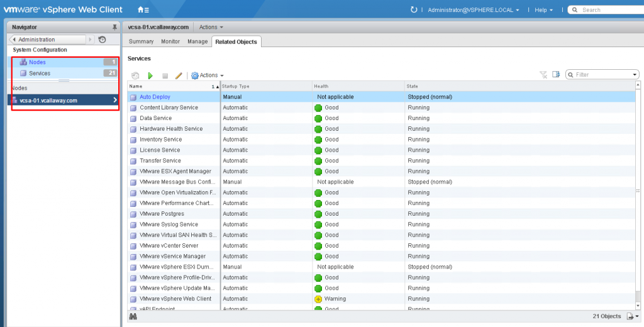Select the Content Library Service row
Viewport: 644px width, 327px height.
pos(381,108)
